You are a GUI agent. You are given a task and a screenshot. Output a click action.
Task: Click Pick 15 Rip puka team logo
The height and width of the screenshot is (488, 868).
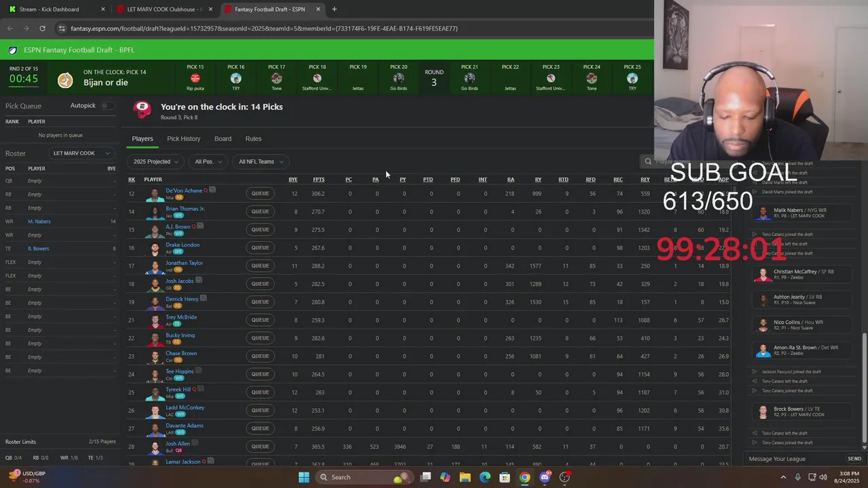195,79
